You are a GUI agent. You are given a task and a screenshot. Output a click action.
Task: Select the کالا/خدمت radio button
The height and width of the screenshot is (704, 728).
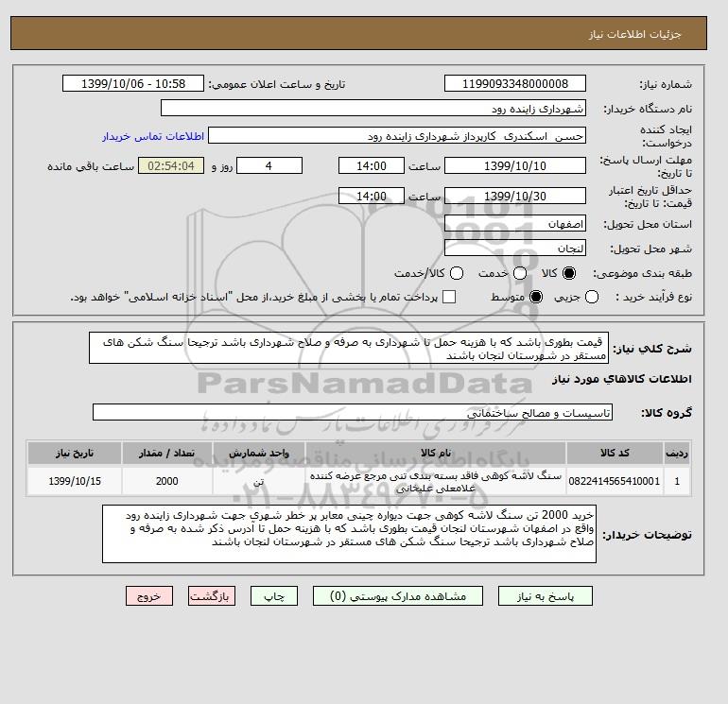pos(457,273)
